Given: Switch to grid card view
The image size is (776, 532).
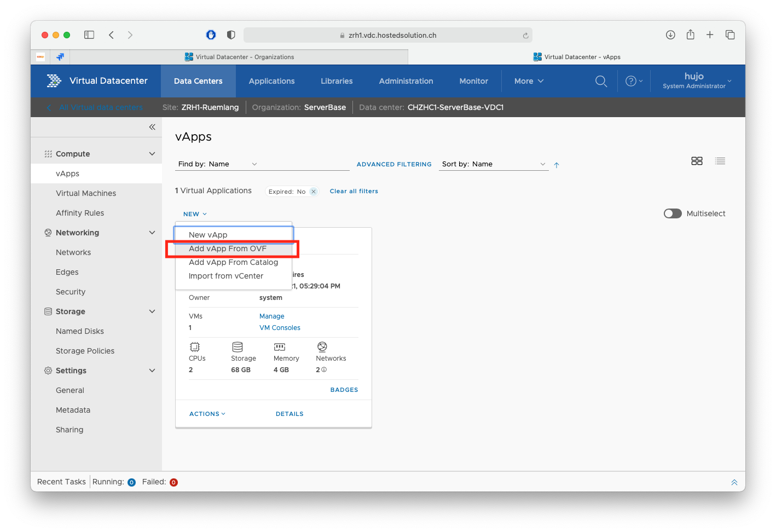Looking at the screenshot, I should pyautogui.click(x=697, y=161).
